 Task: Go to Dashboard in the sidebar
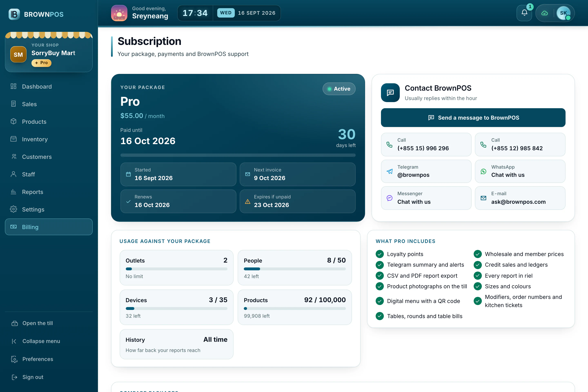click(x=49, y=87)
